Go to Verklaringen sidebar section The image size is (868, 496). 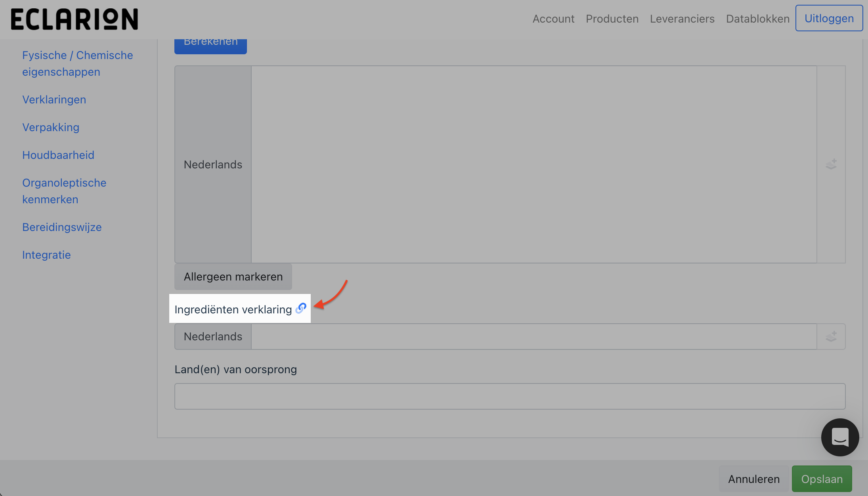coord(54,99)
